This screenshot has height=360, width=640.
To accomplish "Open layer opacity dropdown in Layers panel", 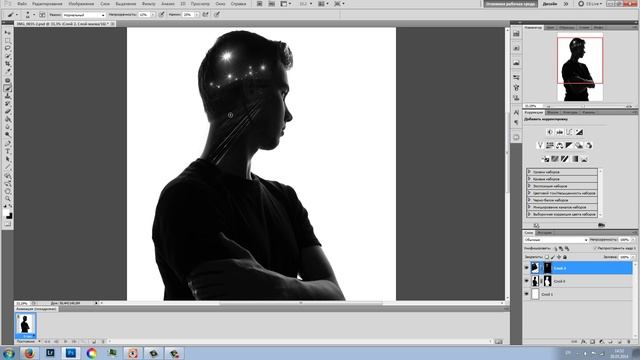I will point(633,240).
